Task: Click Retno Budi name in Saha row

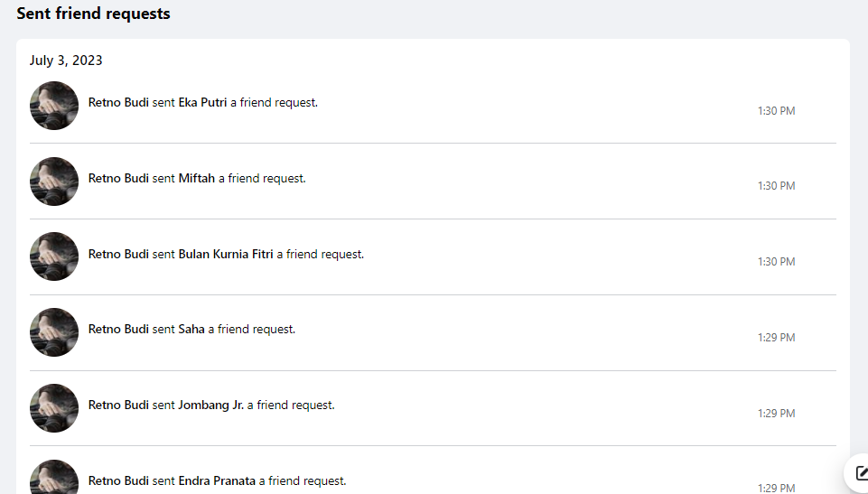Action: pos(118,330)
